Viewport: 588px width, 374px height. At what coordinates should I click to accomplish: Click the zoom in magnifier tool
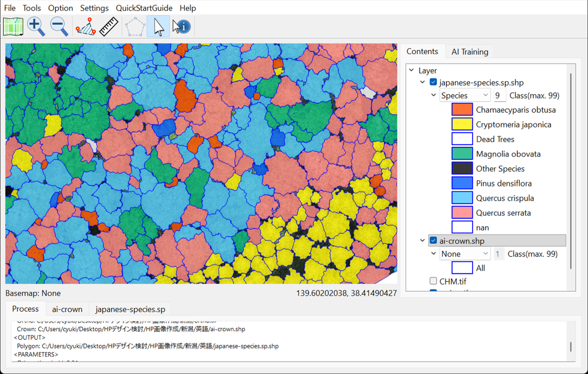pos(36,26)
